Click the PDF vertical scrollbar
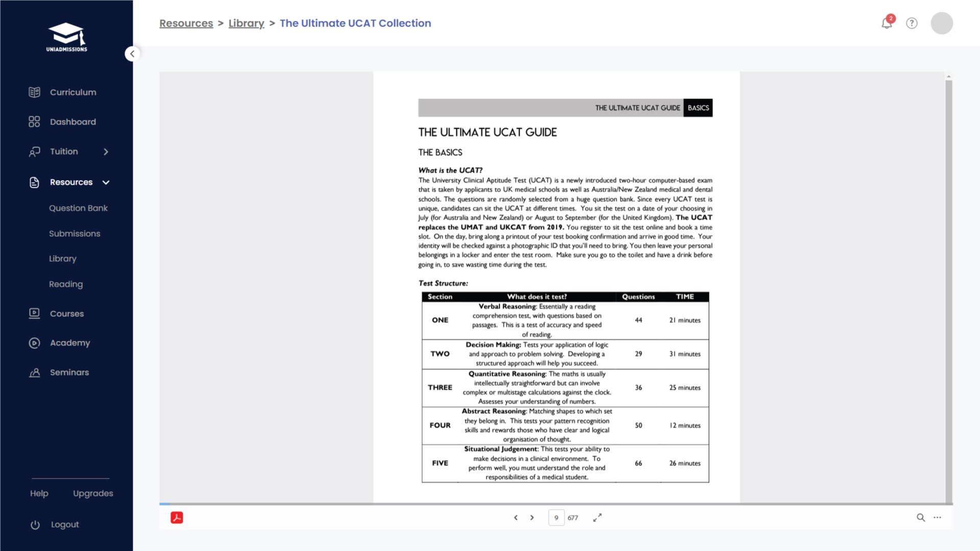Viewport: 980px width, 551px height. (949, 291)
